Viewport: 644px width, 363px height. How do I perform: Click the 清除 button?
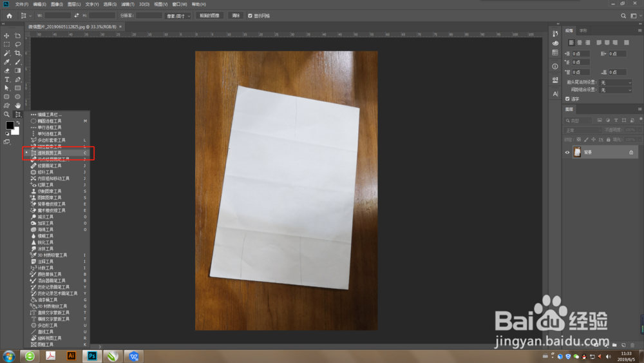[x=236, y=15]
